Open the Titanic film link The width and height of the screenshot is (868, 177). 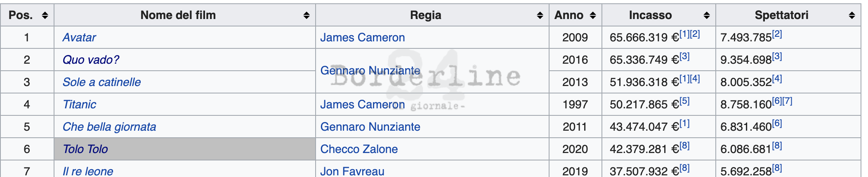click(x=79, y=105)
